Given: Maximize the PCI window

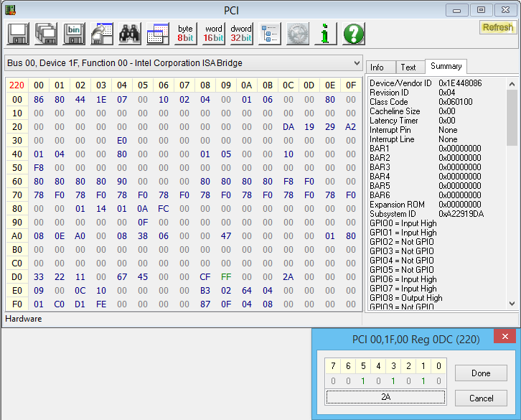Looking at the screenshot, I should click(481, 10).
